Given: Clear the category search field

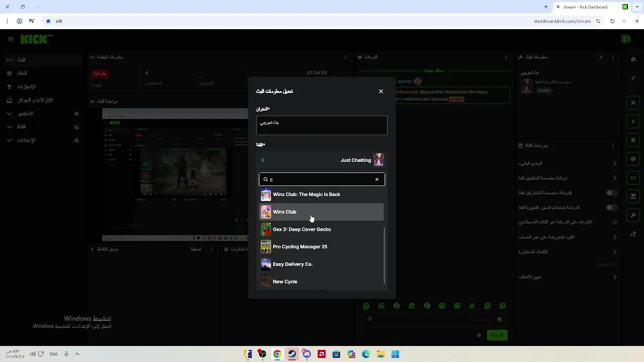Looking at the screenshot, I should click(x=377, y=179).
